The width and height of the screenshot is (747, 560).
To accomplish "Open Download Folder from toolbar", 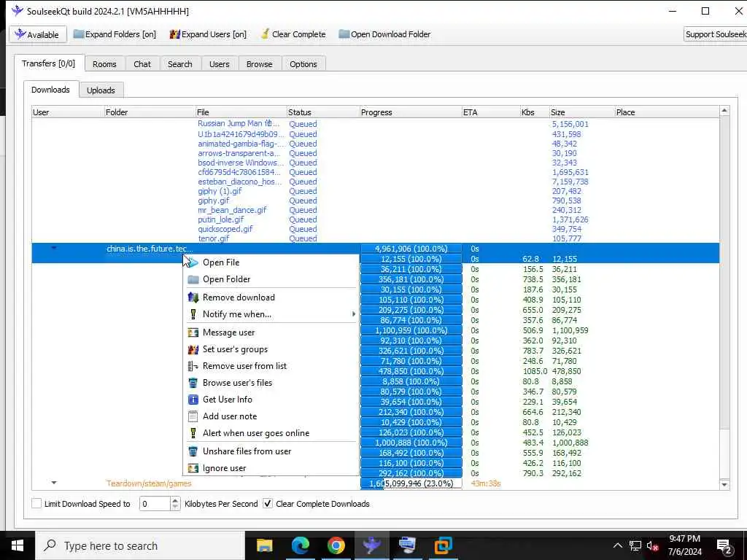I will (x=384, y=34).
